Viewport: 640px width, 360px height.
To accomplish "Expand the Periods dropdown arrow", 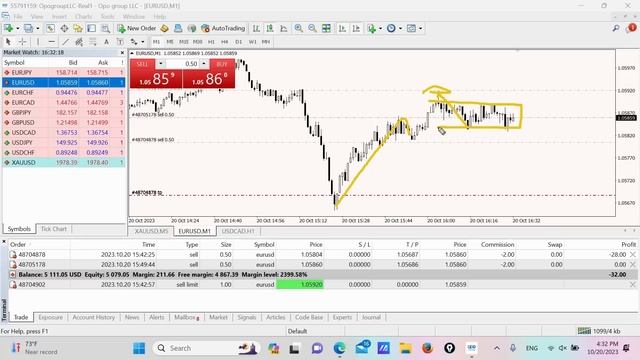I will (400, 28).
